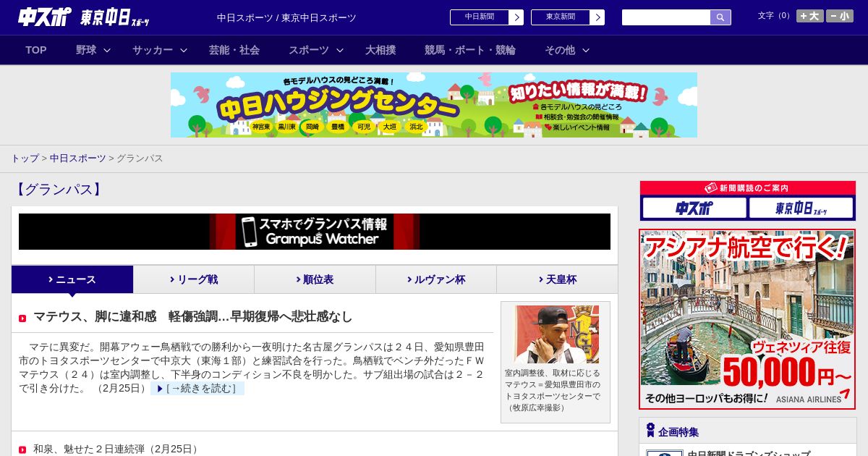Click the arrow beside 中日新聞
The height and width of the screenshot is (456, 868).
coord(516,17)
